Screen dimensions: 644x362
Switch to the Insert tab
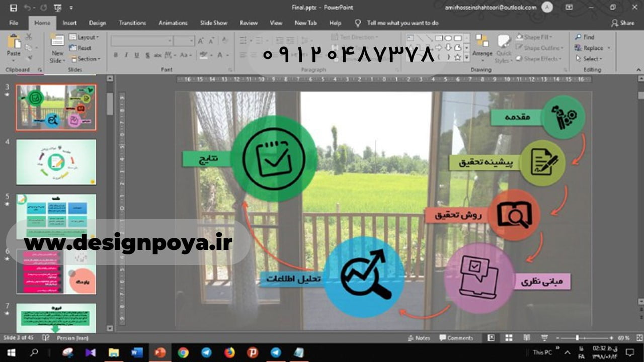coord(69,23)
